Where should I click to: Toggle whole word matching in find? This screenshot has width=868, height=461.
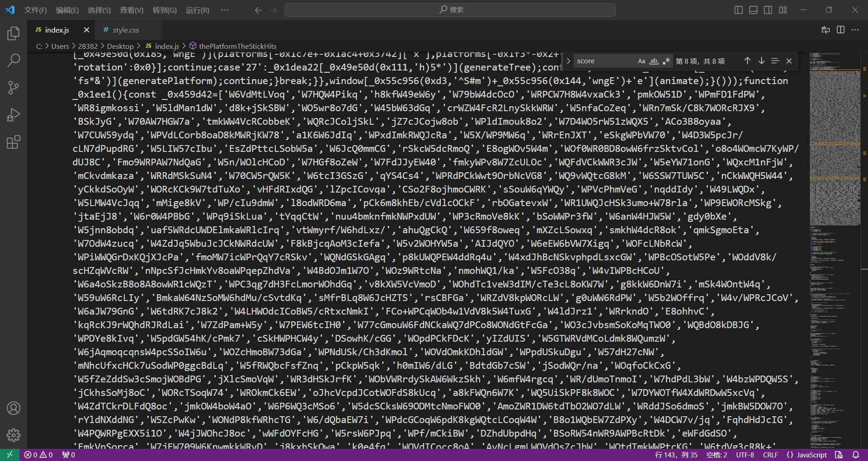[654, 61]
